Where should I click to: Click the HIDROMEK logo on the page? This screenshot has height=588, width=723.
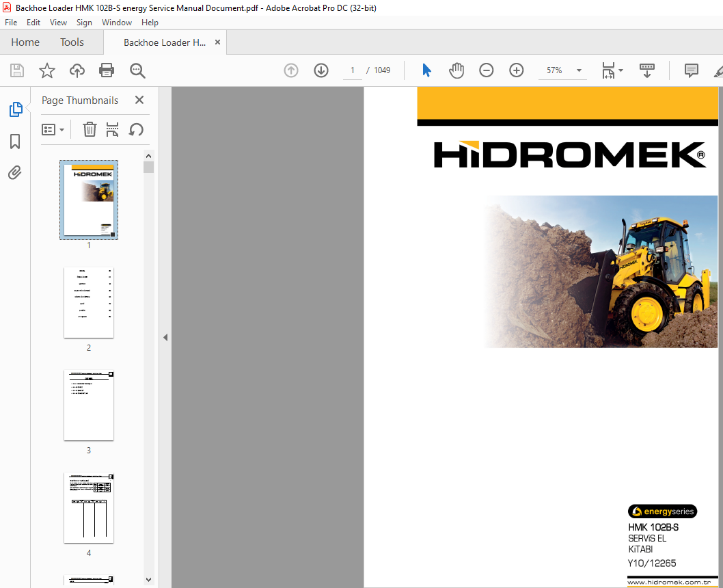click(x=569, y=155)
